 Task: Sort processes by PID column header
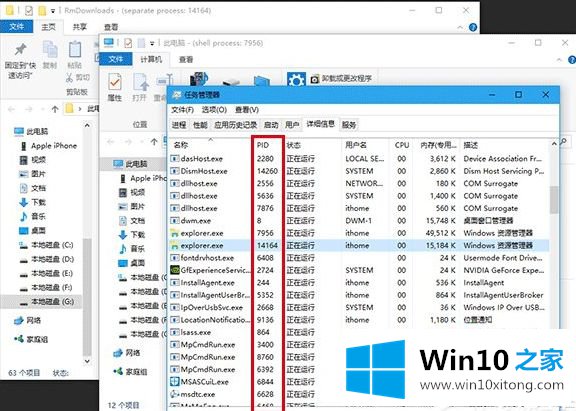(x=263, y=145)
